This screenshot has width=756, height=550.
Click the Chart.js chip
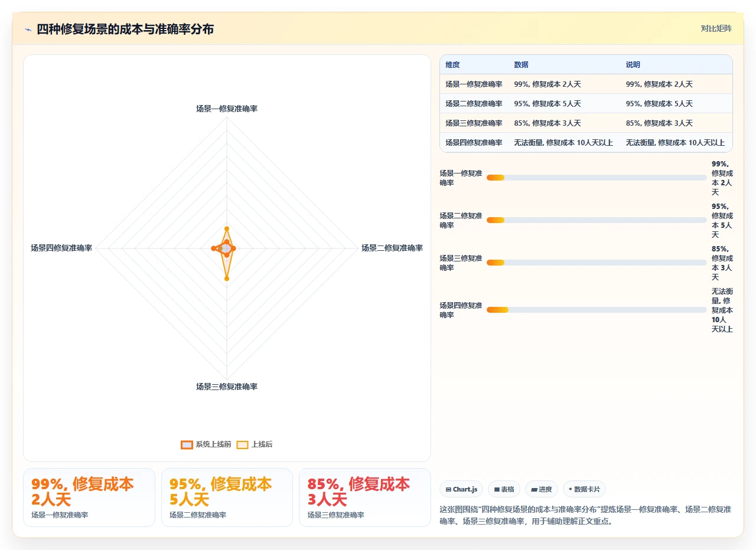click(461, 489)
